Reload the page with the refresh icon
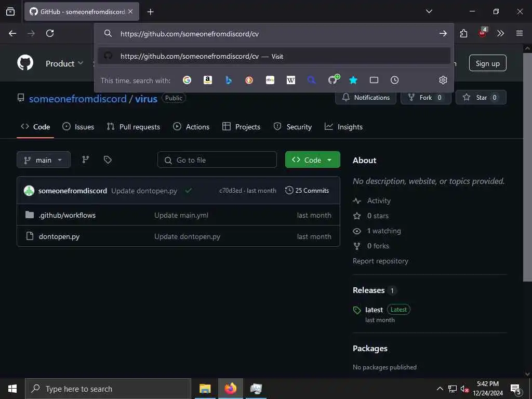The image size is (532, 399). coord(50,33)
